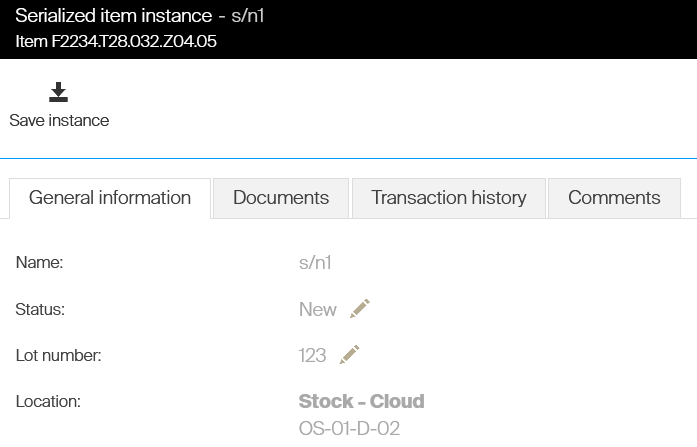Click the blue divider line below toolbar
This screenshot has height=447, width=697.
[x=348, y=158]
